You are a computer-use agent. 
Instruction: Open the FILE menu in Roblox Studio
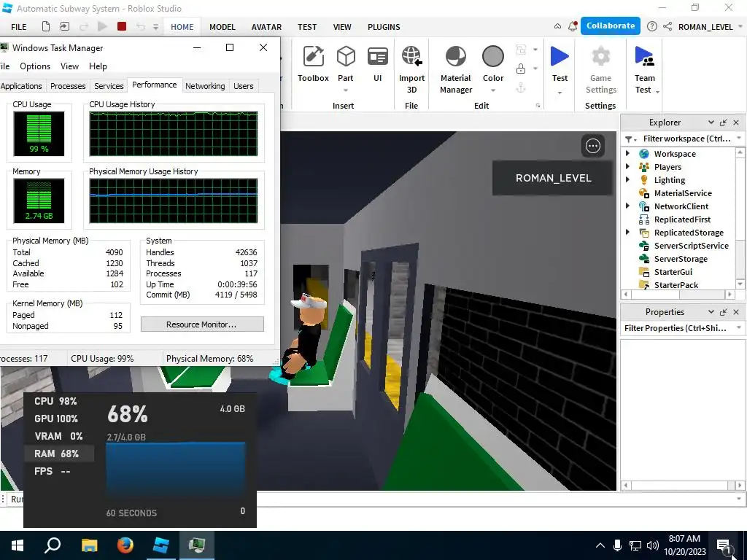click(18, 27)
